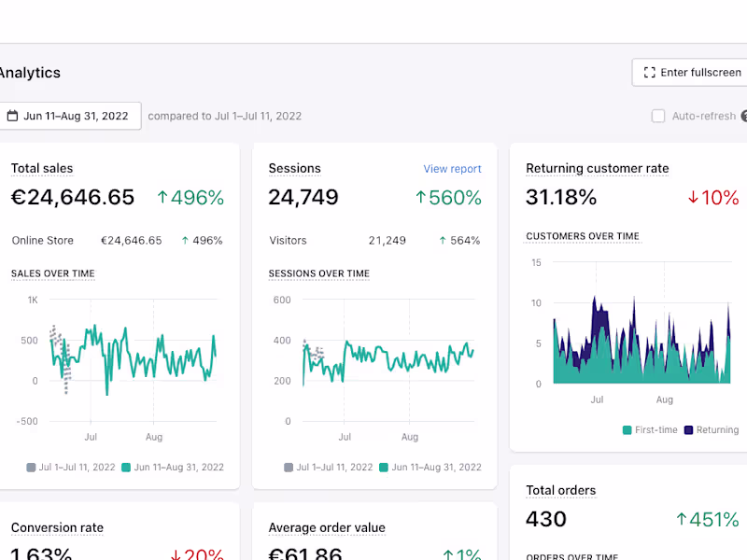Click the Average order value heading
This screenshot has width=747, height=560.
tap(326, 528)
